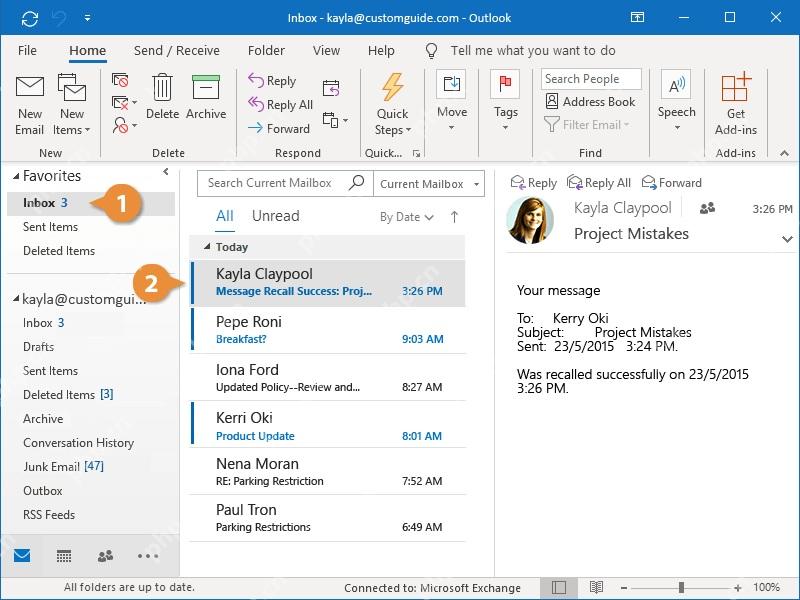Image resolution: width=800 pixels, height=600 pixels.
Task: Open the By Date sort dropdown
Action: pyautogui.click(x=407, y=217)
